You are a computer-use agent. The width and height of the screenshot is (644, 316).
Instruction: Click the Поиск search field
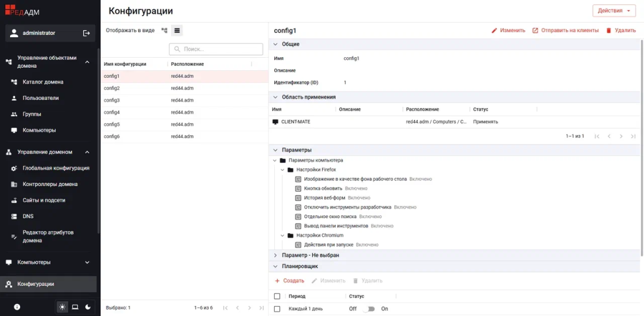coord(216,49)
